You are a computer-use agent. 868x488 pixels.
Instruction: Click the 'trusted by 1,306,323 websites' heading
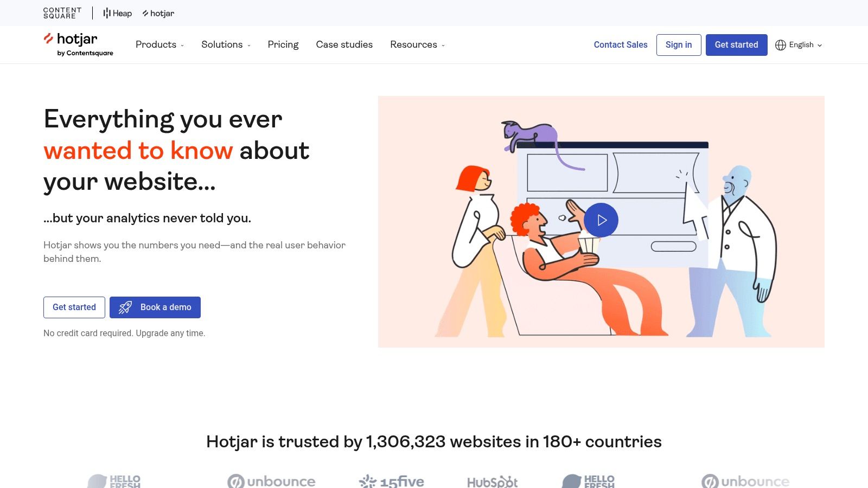pyautogui.click(x=434, y=442)
